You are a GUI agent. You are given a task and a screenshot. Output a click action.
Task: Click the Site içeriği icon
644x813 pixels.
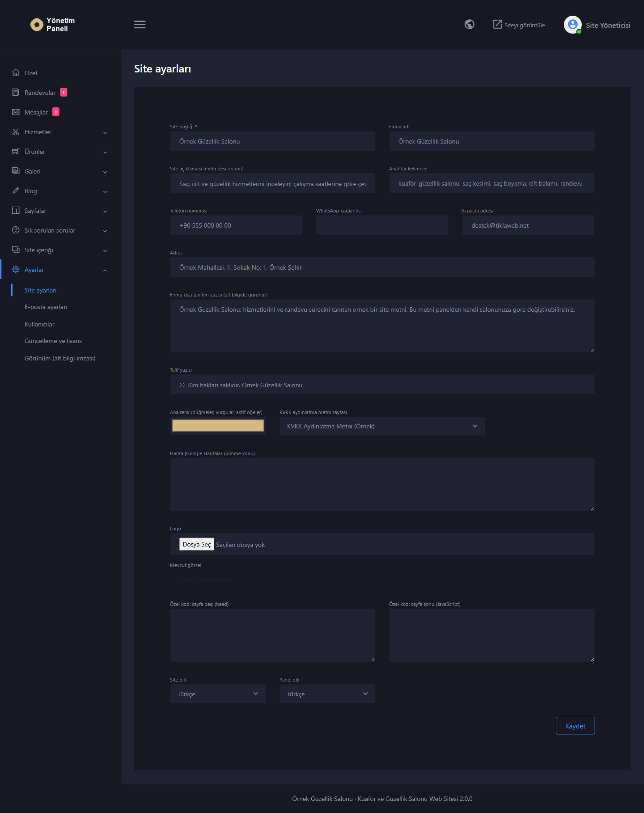pyautogui.click(x=16, y=250)
